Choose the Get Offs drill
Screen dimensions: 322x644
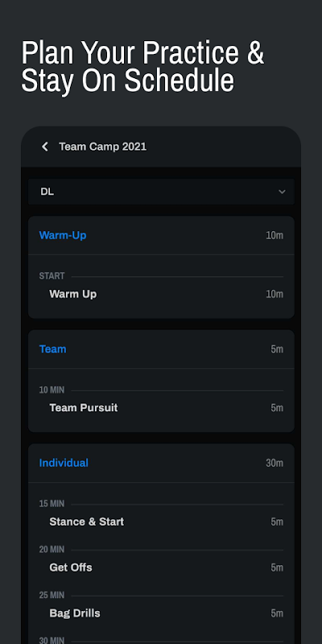(x=161, y=568)
